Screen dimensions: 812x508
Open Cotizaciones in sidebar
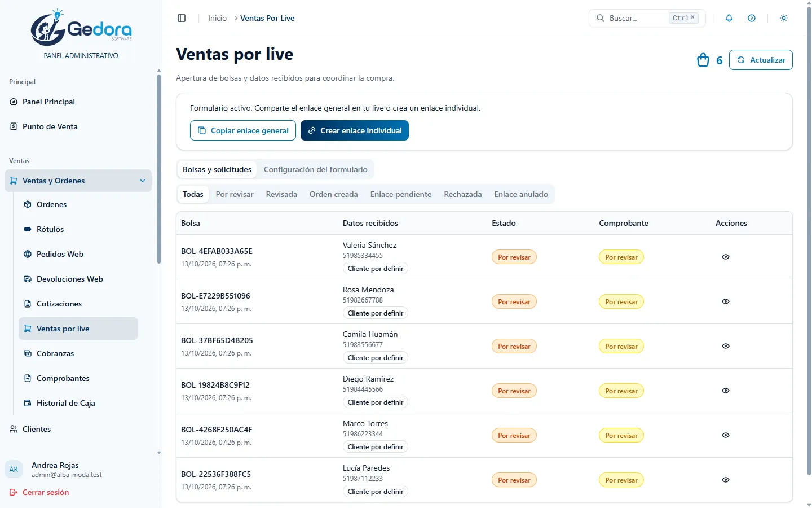point(78,304)
